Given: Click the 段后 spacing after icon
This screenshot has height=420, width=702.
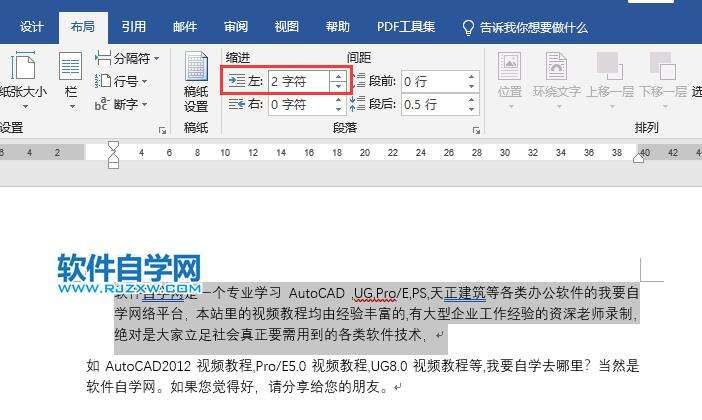Looking at the screenshot, I should click(358, 104).
